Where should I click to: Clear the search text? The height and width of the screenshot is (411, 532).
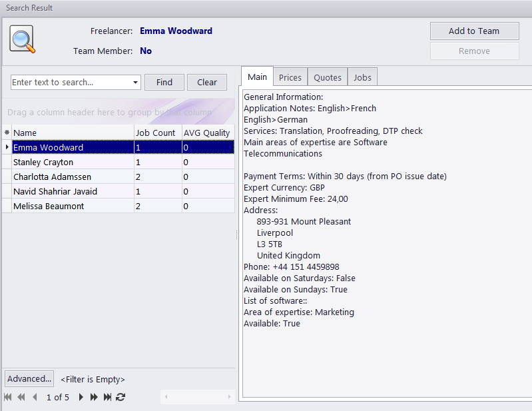(207, 82)
